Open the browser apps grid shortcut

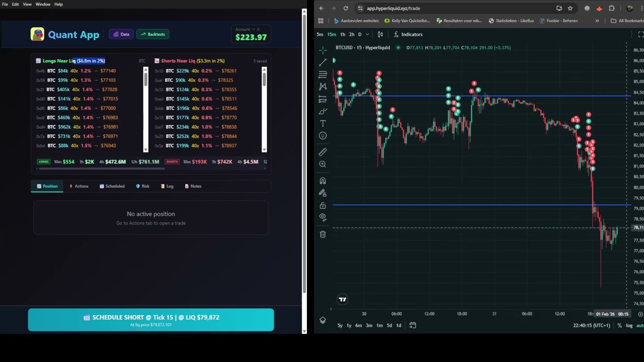[x=320, y=21]
